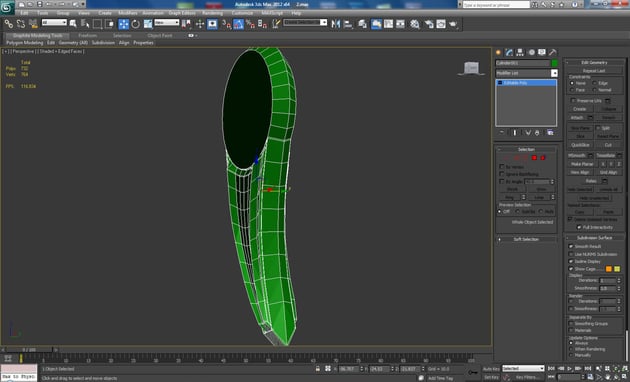
Task: Toggle the 3D Snaps icon
Action: click(227, 24)
